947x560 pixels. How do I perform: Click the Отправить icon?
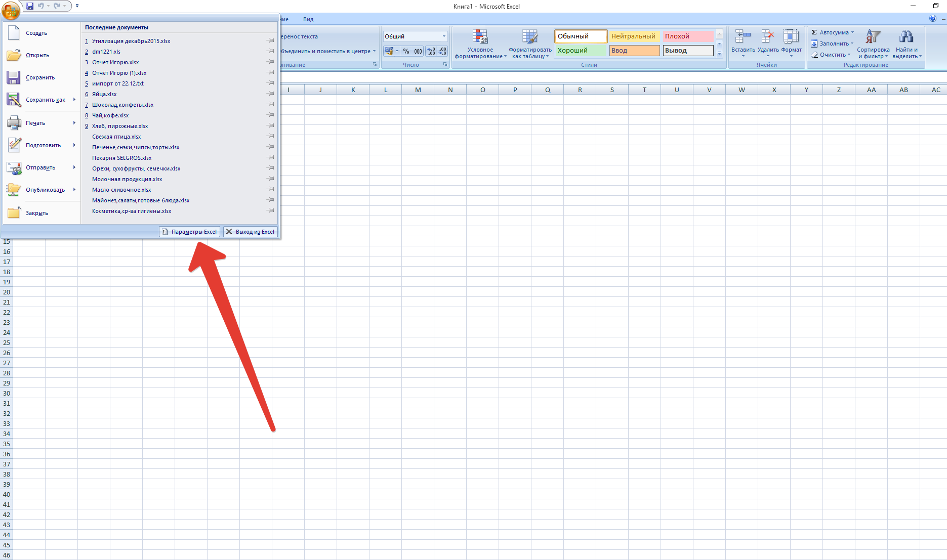[14, 168]
